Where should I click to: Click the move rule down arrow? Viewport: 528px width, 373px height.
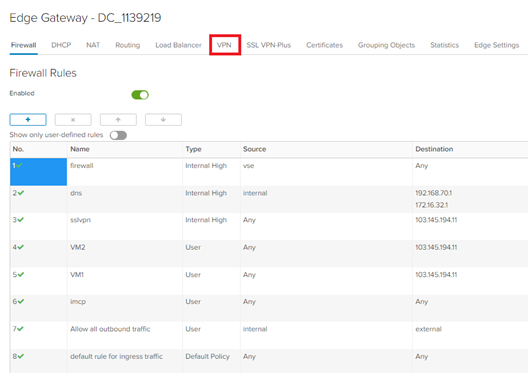(163, 120)
